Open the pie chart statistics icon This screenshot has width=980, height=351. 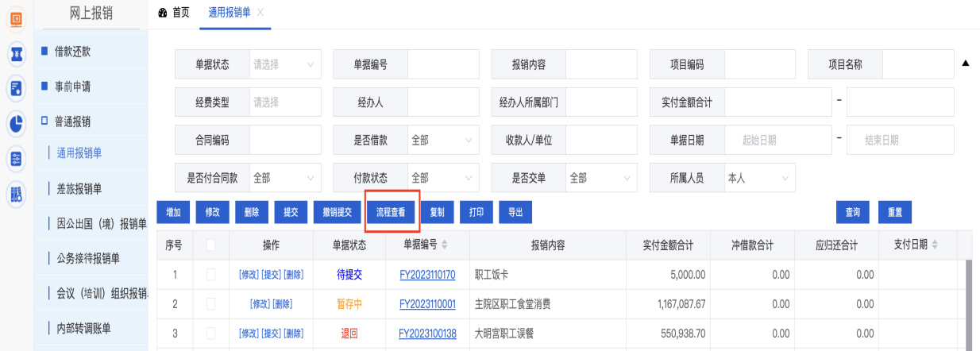[x=16, y=123]
